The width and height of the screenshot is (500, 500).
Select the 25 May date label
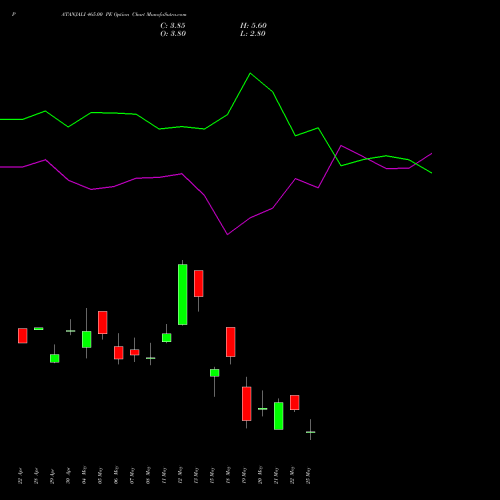308,475
